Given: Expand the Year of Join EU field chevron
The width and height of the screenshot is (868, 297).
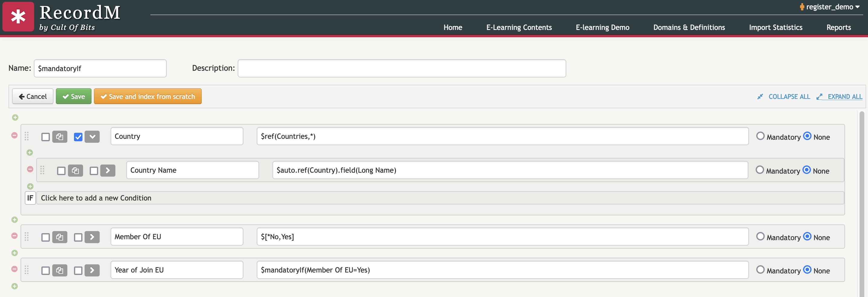Looking at the screenshot, I should [92, 270].
